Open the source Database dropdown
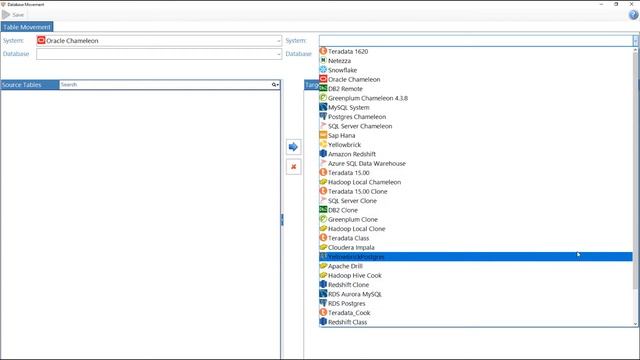The height and width of the screenshot is (360, 640). (x=159, y=54)
